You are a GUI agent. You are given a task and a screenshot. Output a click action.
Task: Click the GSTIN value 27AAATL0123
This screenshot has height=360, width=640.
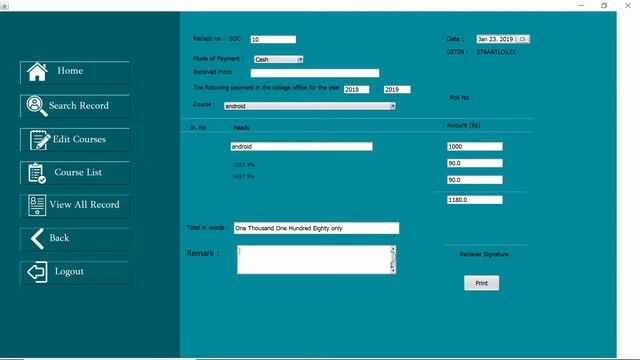point(496,52)
